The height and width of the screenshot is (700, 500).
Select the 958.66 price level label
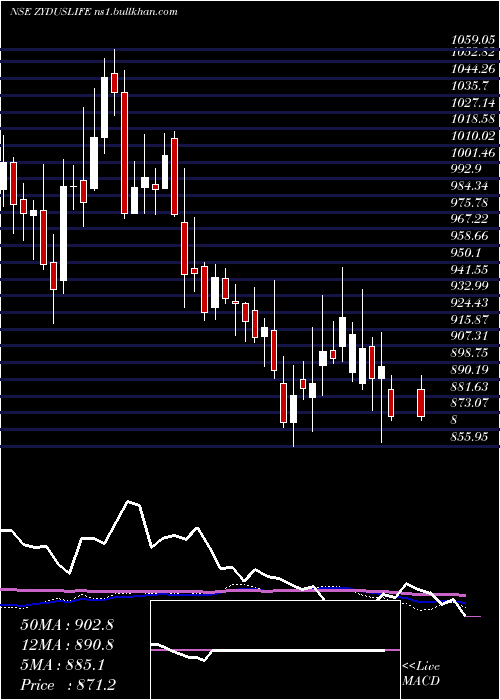point(470,236)
